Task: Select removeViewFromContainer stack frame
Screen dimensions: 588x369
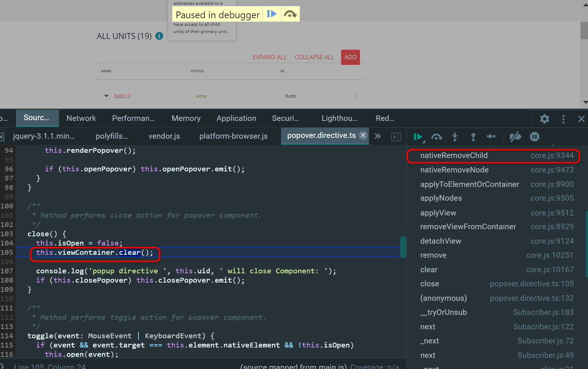Action: 496,227
